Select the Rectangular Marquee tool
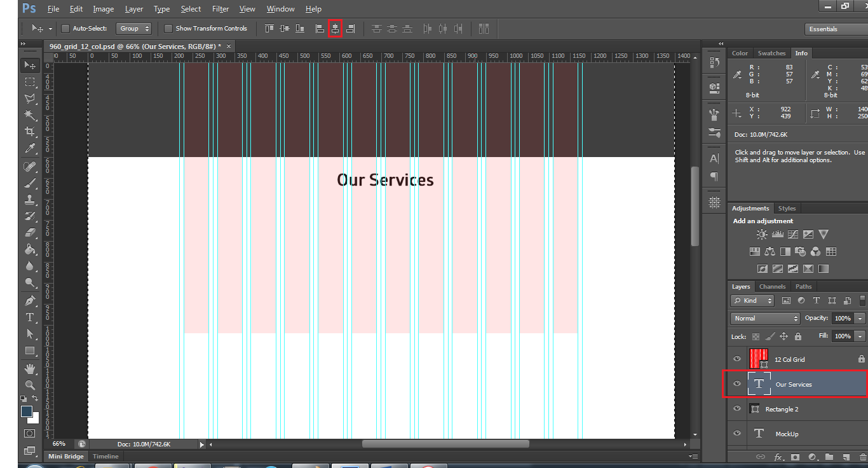868x468 pixels. click(30, 82)
